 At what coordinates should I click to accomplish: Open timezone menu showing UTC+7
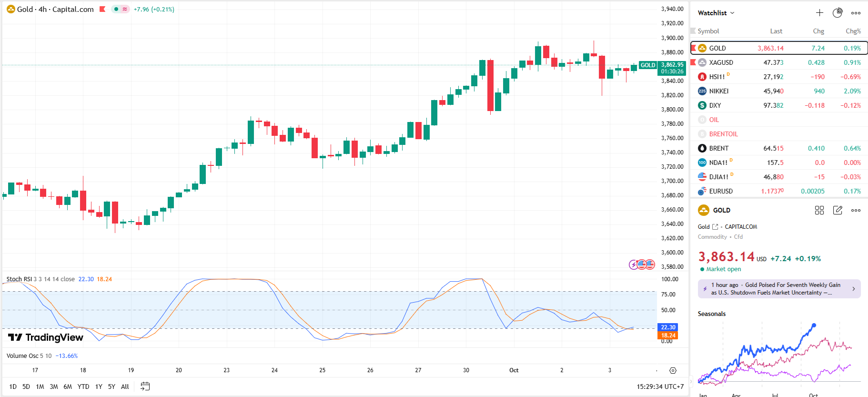point(660,387)
